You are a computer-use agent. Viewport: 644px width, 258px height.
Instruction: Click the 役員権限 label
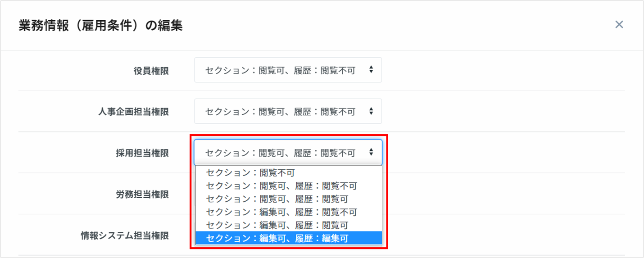151,71
